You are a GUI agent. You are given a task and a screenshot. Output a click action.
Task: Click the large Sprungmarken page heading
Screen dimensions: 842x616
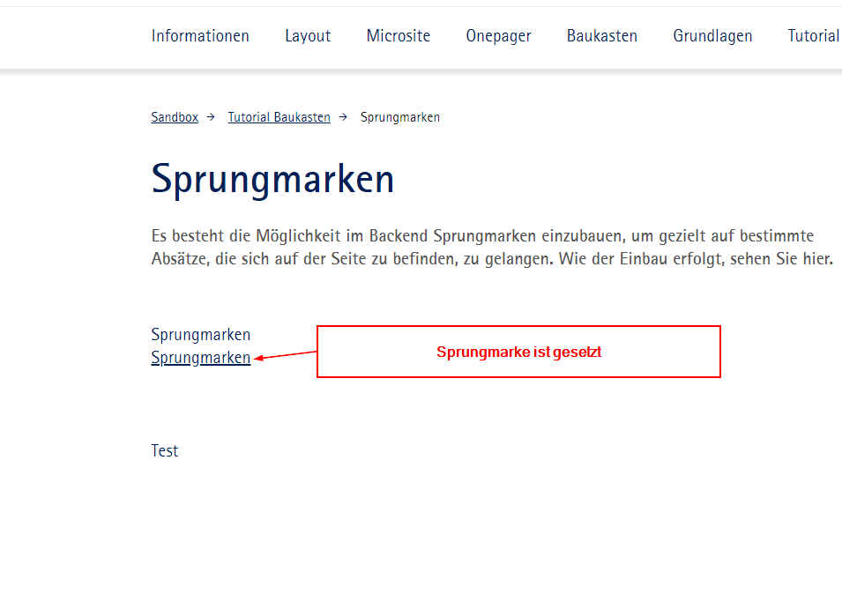272,179
